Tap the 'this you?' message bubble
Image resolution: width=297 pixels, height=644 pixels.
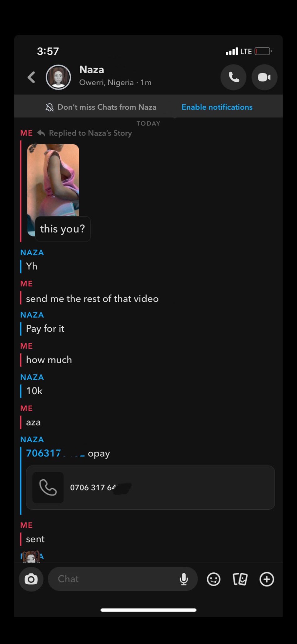point(63,229)
